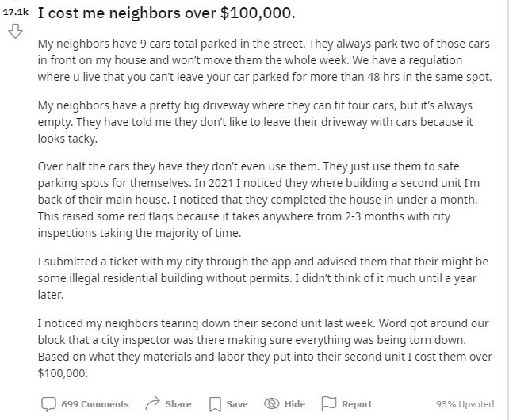Viewport: 509px width, 420px height.
Task: Click the 17.1k vote score
Action: (x=15, y=13)
